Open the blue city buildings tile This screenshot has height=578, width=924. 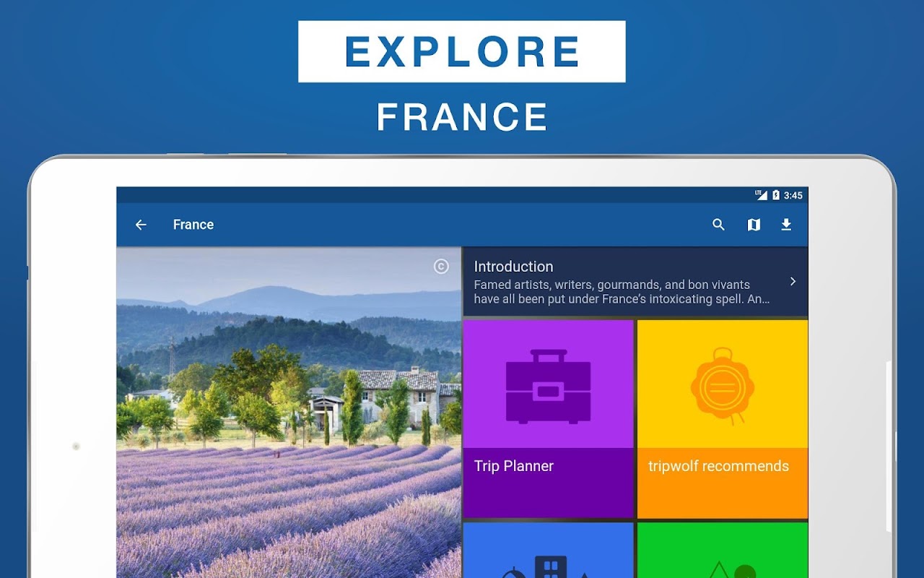[548, 551]
